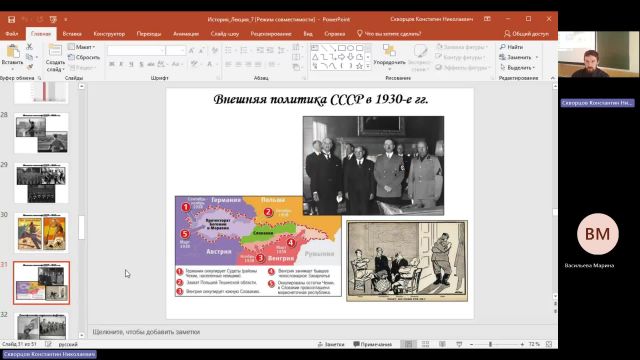Viewport: 640px width, 360px height.
Task: Open the font name combo box
Action: tap(136, 50)
